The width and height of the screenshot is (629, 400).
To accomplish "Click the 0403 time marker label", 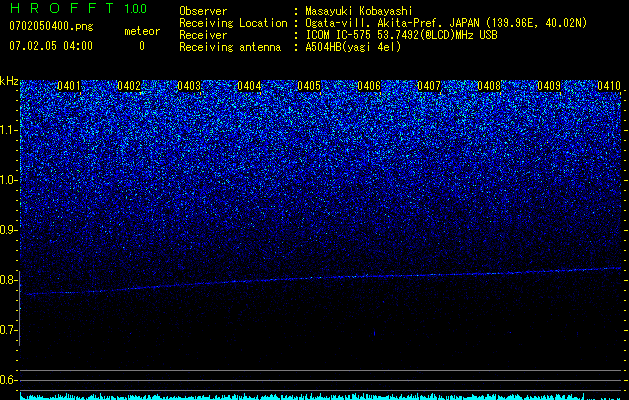I will [189, 86].
